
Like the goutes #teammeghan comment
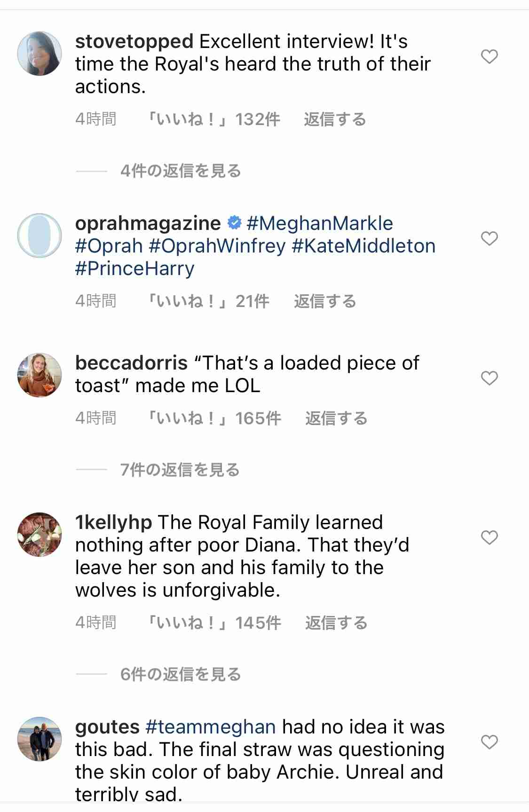(490, 742)
